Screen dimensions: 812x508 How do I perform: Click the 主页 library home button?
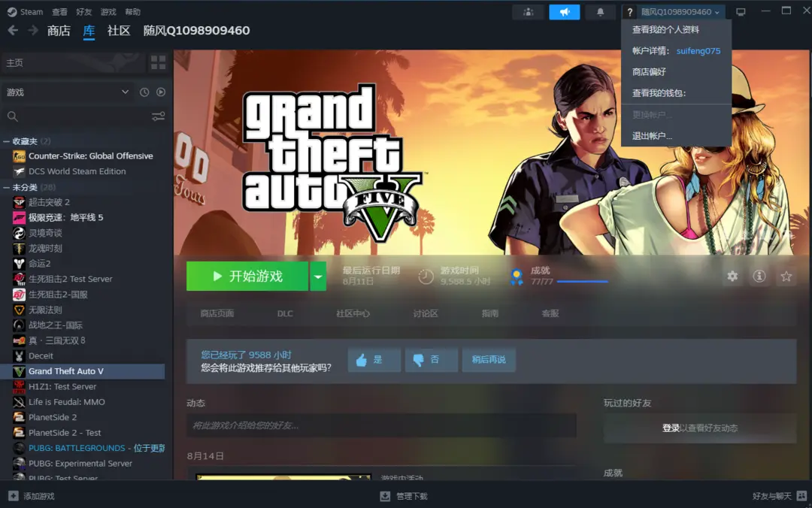coord(74,62)
